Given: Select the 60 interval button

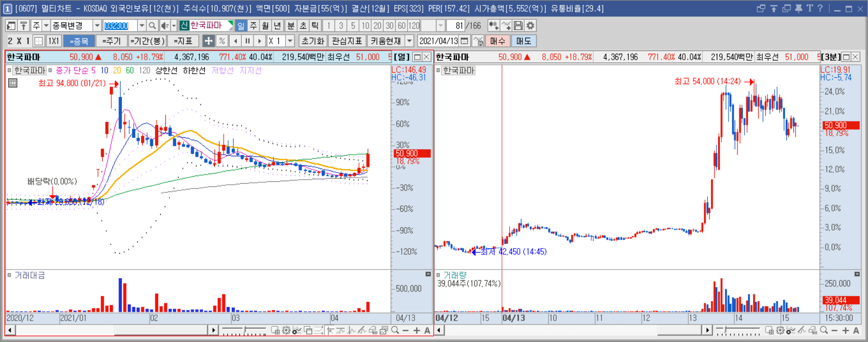Looking at the screenshot, I should tap(402, 26).
